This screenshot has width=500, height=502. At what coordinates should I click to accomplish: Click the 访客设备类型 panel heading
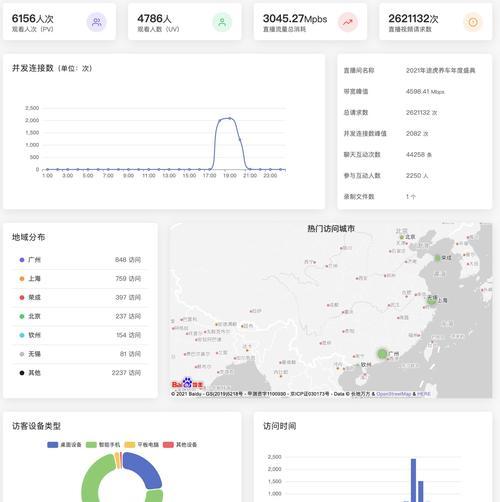point(36,426)
